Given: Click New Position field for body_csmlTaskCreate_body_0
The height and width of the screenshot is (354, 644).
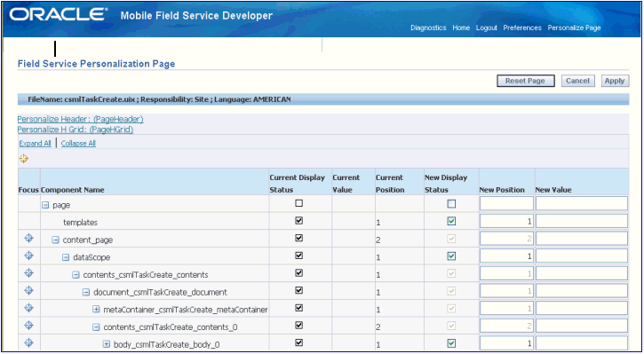Looking at the screenshot, I should pyautogui.click(x=506, y=343).
